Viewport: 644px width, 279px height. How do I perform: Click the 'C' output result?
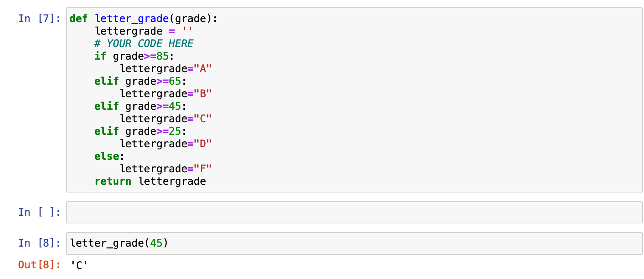(79, 265)
